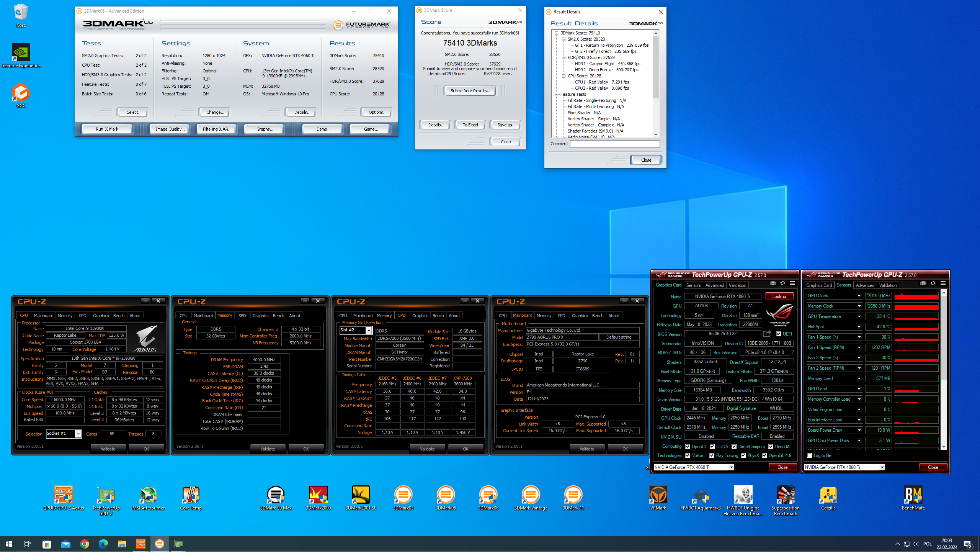Launch BenchMate desktop shortcut
The height and width of the screenshot is (552, 980).
pos(913,498)
